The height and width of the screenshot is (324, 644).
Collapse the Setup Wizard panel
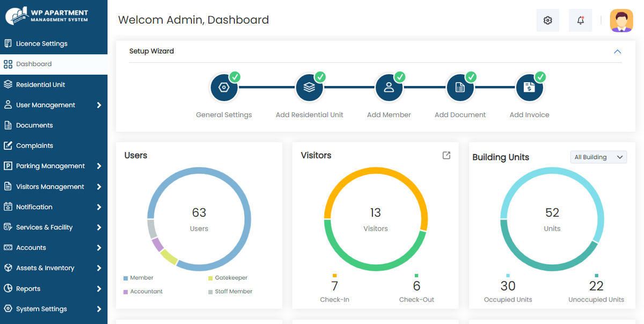point(617,52)
